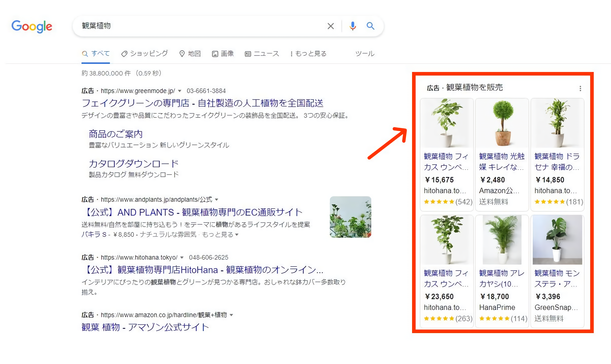Start voice search with the microphone icon
Image resolution: width=611 pixels, height=364 pixels.
(x=352, y=26)
